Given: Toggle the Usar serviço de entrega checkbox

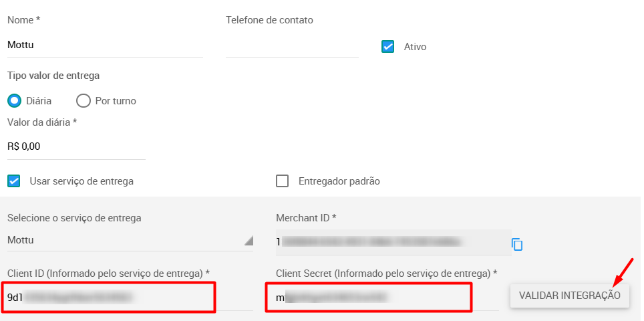Looking at the screenshot, I should [14, 181].
